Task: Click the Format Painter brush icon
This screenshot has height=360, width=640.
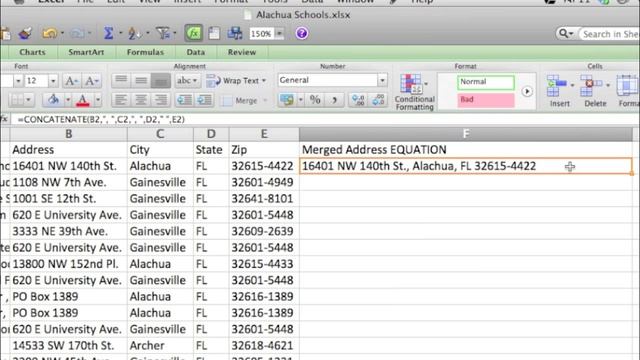Action: pyautogui.click(x=25, y=33)
